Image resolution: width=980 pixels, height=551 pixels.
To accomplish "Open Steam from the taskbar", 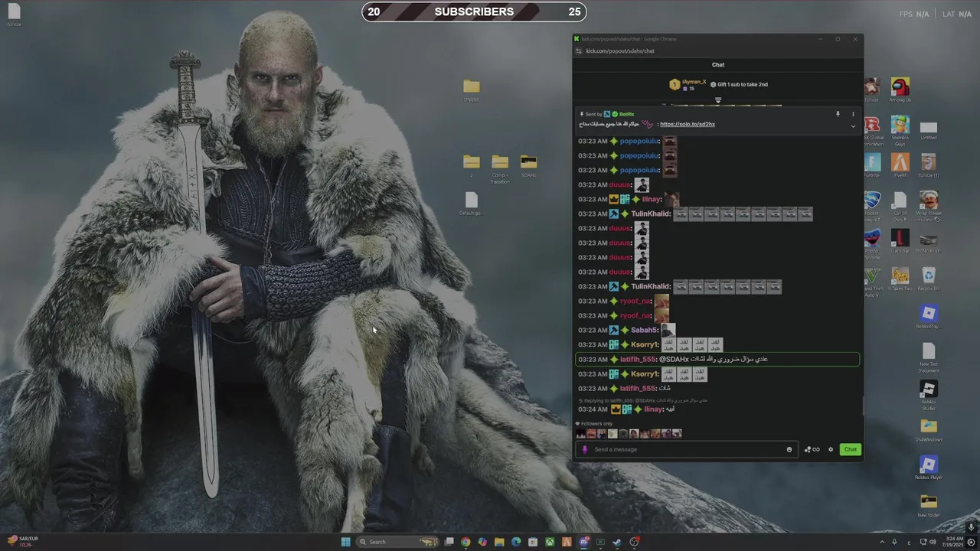I will point(617,542).
